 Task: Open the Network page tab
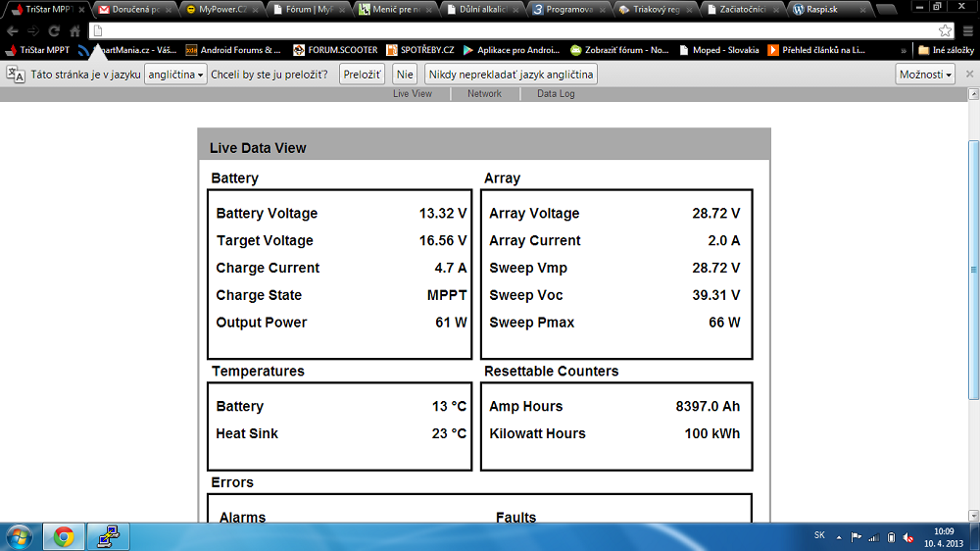click(x=484, y=94)
